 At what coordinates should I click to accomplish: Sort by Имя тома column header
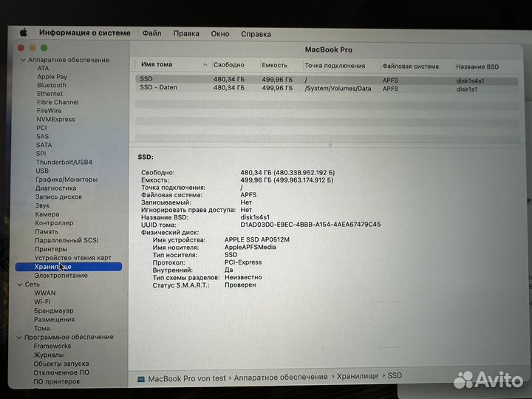click(157, 64)
